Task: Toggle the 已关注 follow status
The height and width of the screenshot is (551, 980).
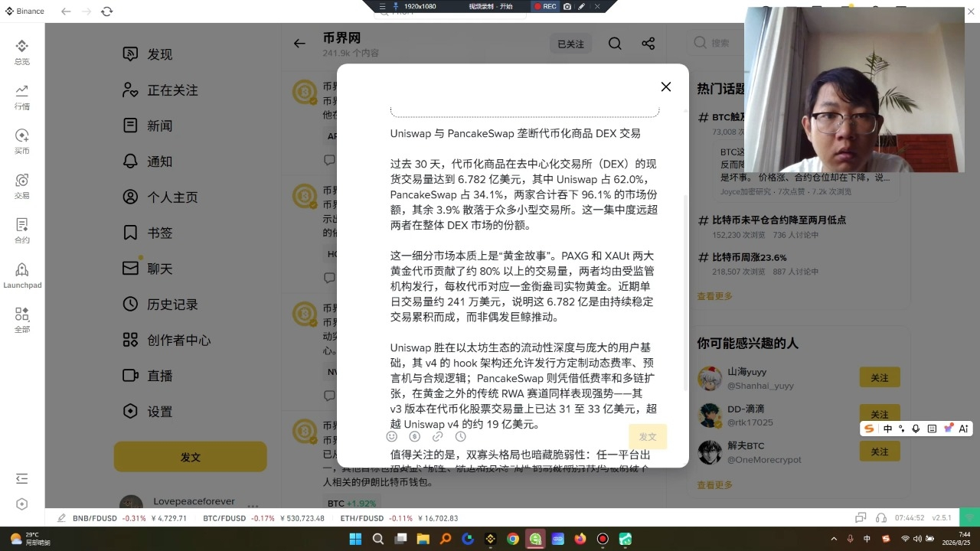Action: pos(570,44)
